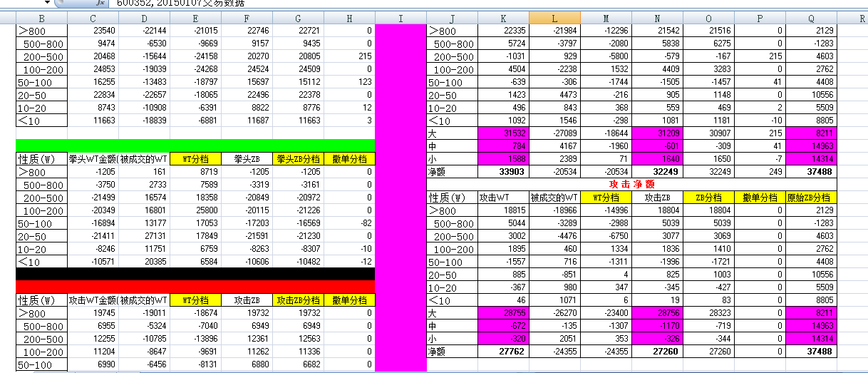Click cell with value -22144
The height and width of the screenshot is (373, 868).
145,31
